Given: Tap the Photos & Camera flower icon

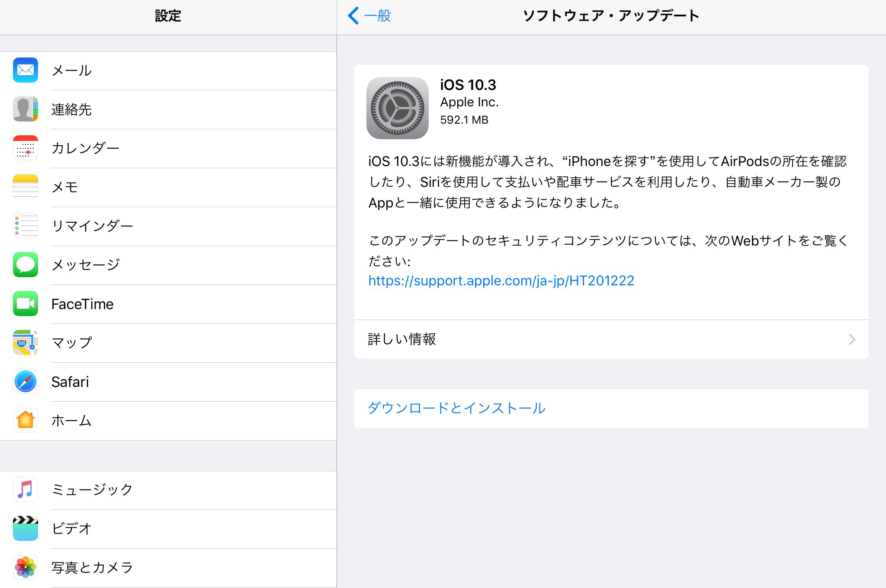Looking at the screenshot, I should (x=26, y=567).
